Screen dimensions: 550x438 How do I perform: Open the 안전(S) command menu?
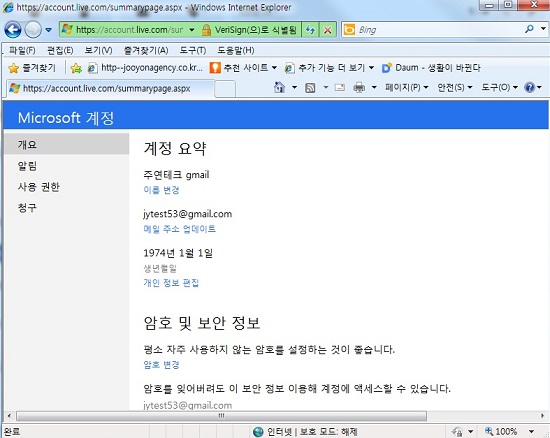[x=455, y=87]
